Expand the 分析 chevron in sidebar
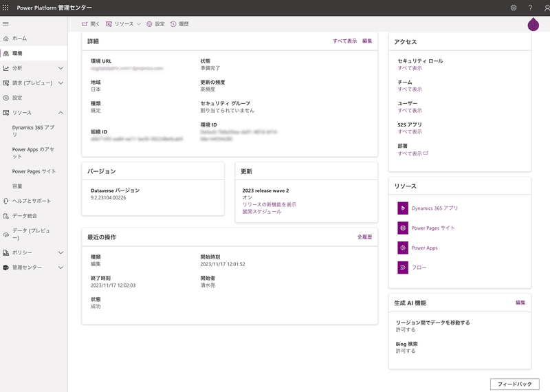The height and width of the screenshot is (392, 550). pyautogui.click(x=60, y=68)
